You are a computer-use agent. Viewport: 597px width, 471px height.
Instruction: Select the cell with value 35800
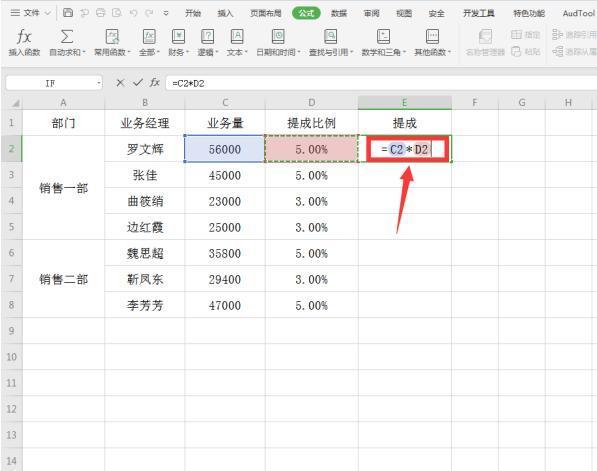point(225,253)
